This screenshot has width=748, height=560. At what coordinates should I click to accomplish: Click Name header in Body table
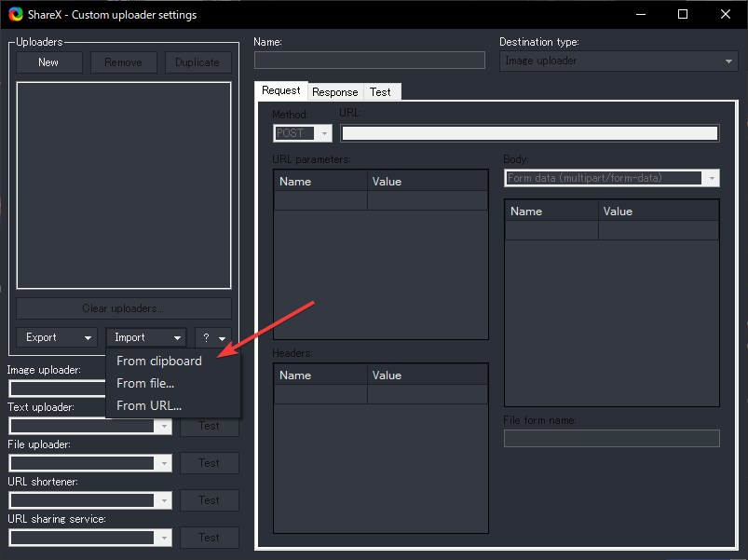click(552, 211)
